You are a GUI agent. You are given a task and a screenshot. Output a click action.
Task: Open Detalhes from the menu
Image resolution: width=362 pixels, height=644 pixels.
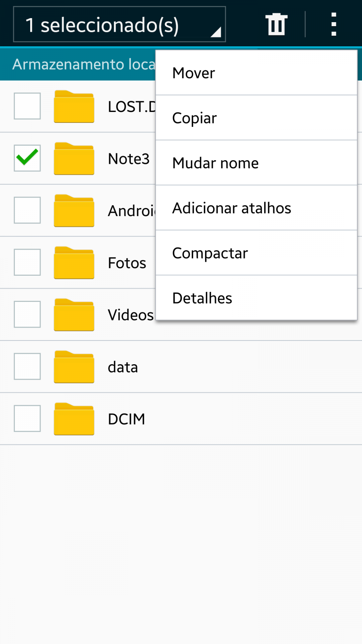click(256, 298)
